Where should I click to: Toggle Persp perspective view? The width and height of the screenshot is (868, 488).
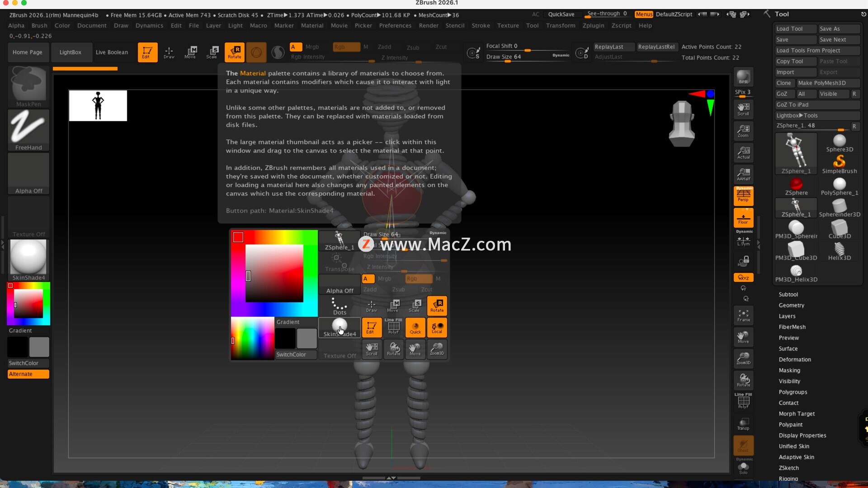743,195
